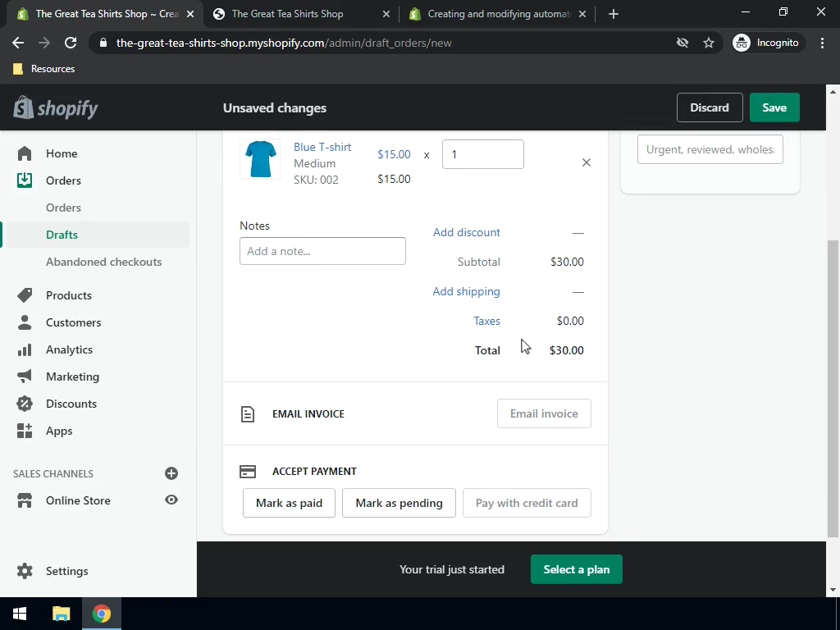The width and height of the screenshot is (840, 630).
Task: Open a new browser tab
Action: tap(614, 14)
